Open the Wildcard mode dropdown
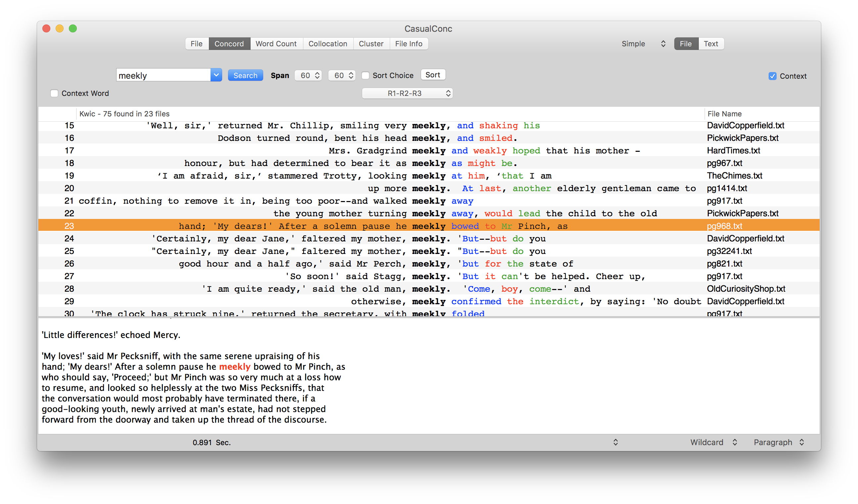This screenshot has height=504, width=858. tap(714, 442)
